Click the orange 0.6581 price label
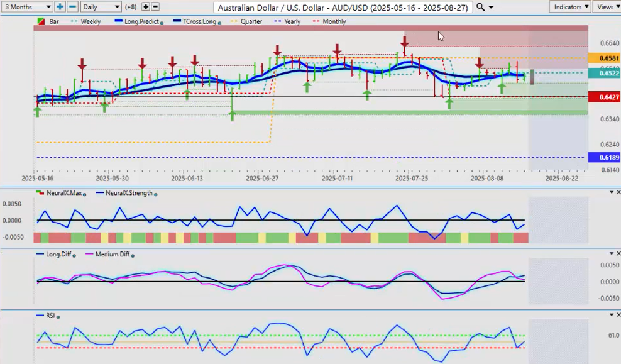The image size is (621, 364). pos(604,58)
